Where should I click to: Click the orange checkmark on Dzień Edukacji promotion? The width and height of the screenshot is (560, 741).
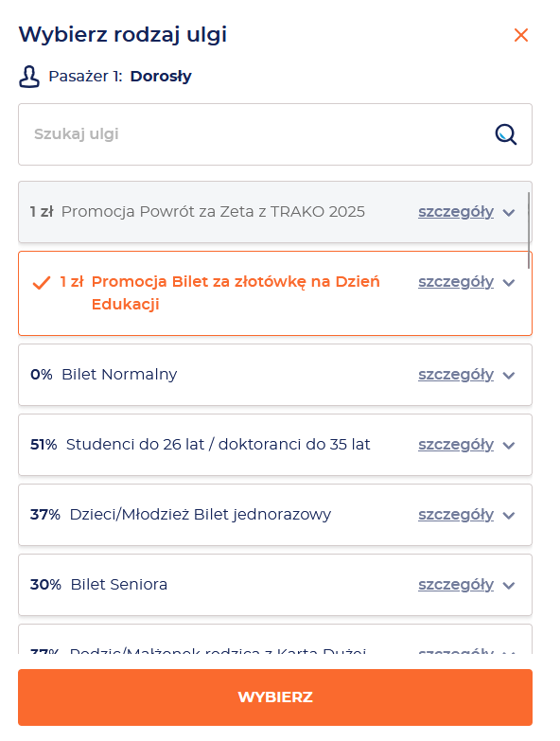point(42,283)
